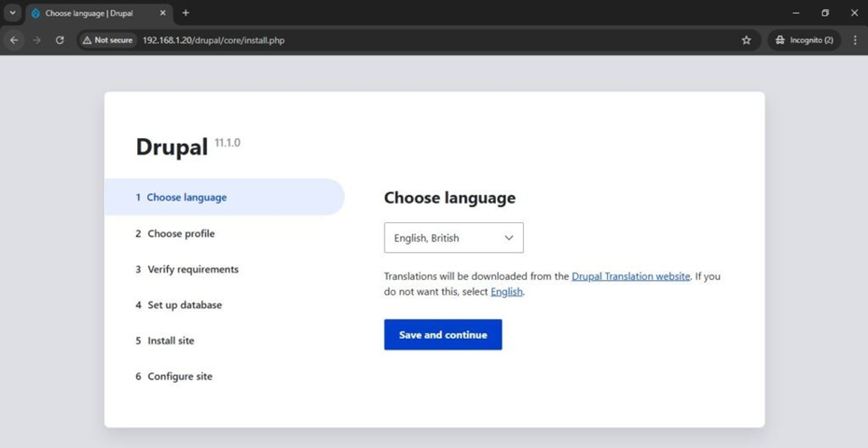This screenshot has width=868, height=448.
Task: Click the English link in the description
Action: (506, 291)
